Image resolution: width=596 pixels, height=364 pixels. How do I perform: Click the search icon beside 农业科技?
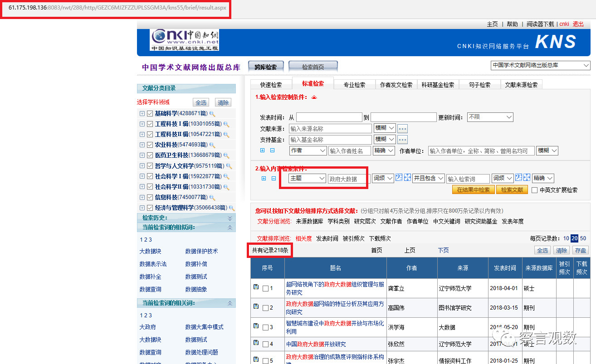pyautogui.click(x=211, y=145)
